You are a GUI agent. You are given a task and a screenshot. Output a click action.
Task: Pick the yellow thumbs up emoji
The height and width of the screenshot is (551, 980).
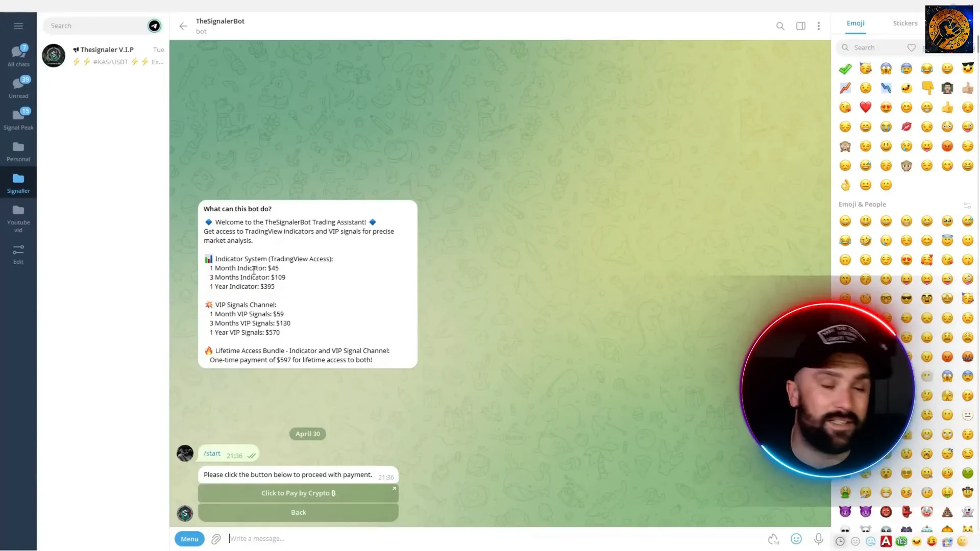point(947,107)
